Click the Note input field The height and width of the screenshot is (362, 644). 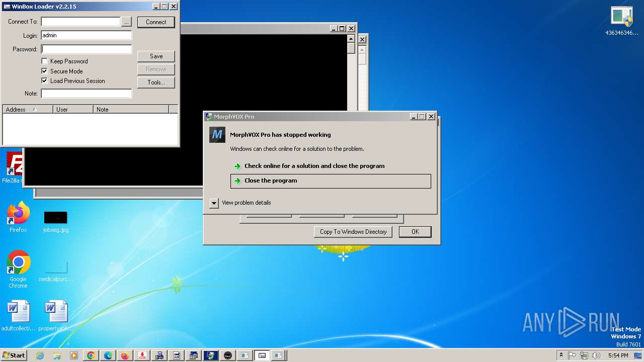click(87, 94)
